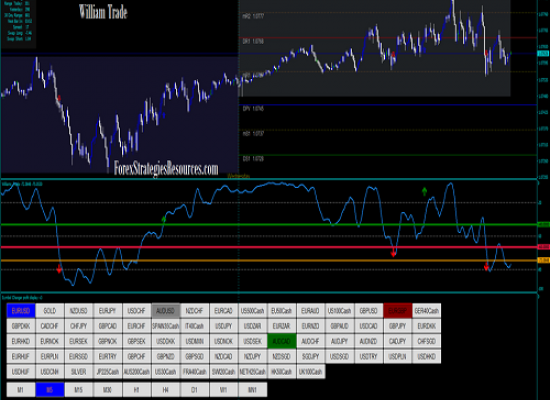
Task: Switch to CHFJPY symbol
Action: click(x=79, y=326)
